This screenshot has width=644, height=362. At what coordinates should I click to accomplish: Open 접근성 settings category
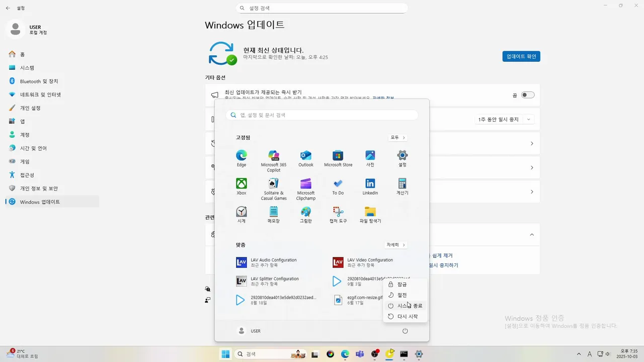coord(52,175)
